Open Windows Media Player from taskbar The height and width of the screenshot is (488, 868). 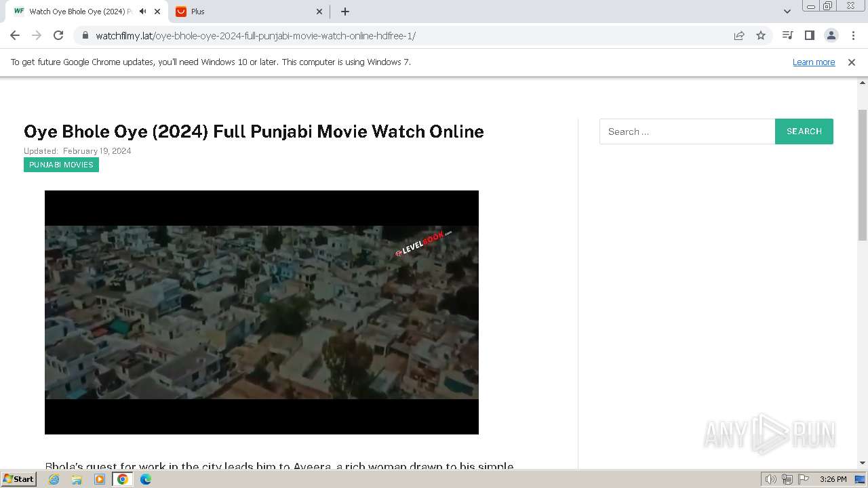click(100, 479)
